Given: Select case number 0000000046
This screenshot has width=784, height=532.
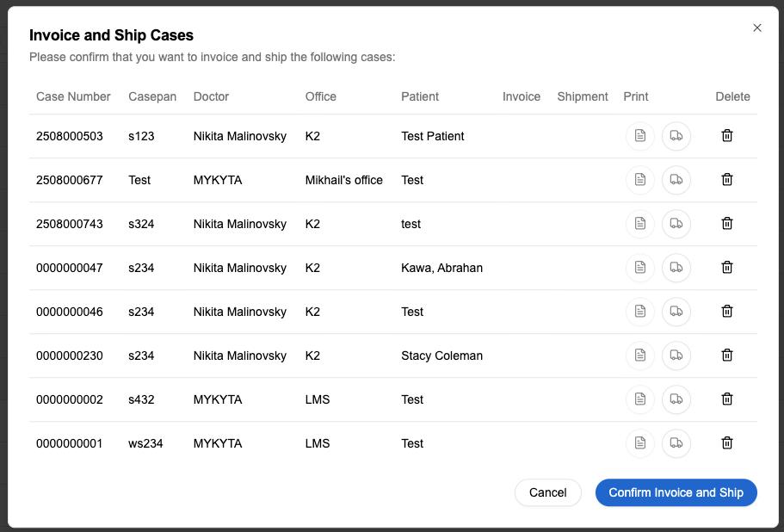Looking at the screenshot, I should 70,312.
